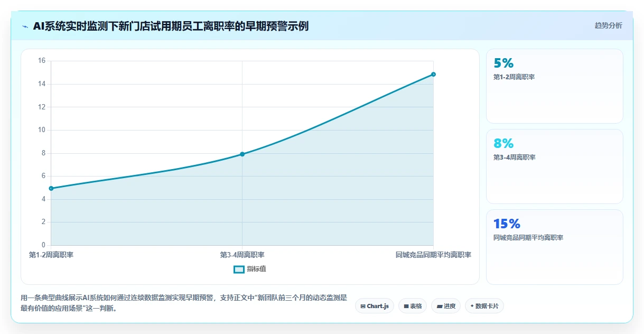The width and height of the screenshot is (644, 334).
Task: Click the y-axis value 8
Action: [44, 153]
